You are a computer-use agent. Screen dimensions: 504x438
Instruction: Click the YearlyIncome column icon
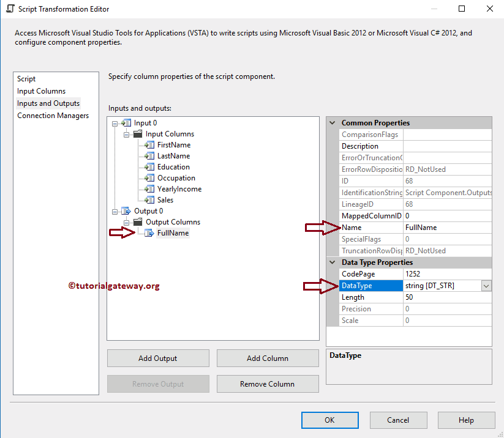coord(149,189)
